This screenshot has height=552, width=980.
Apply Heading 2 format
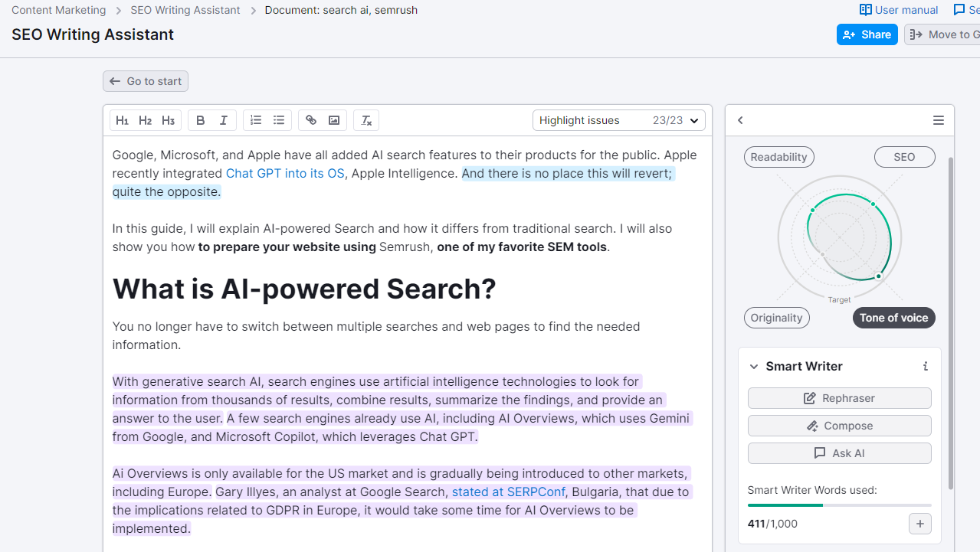145,120
